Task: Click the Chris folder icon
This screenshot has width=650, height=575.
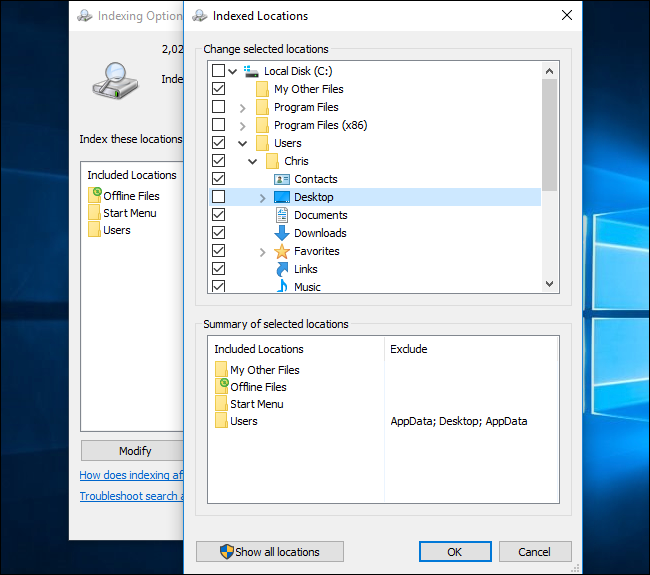Action: 272,161
